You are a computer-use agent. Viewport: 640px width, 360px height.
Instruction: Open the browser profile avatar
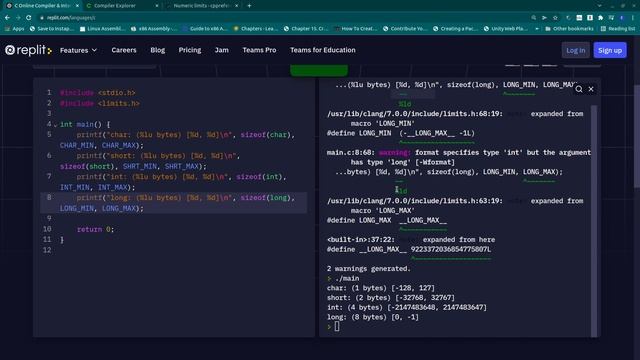click(622, 18)
